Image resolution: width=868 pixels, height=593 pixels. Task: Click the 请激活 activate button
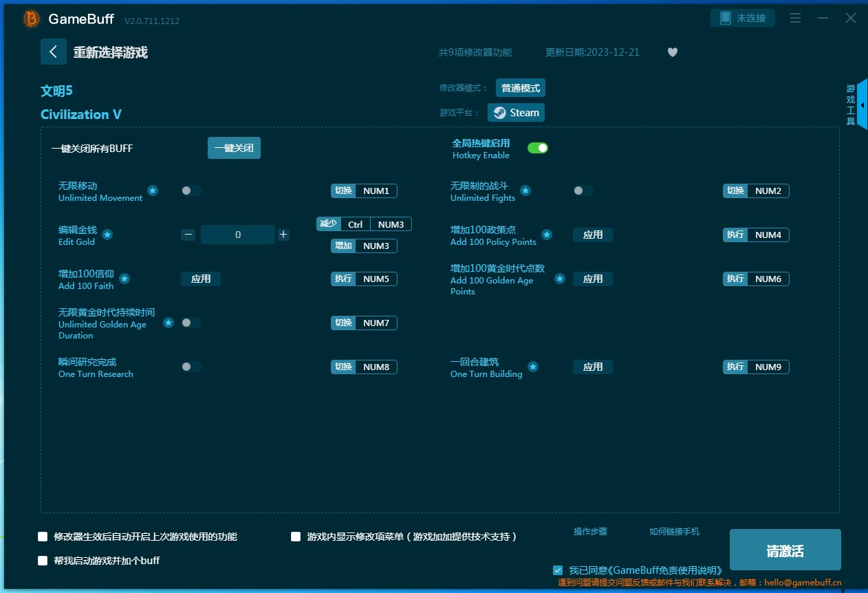[x=785, y=550]
